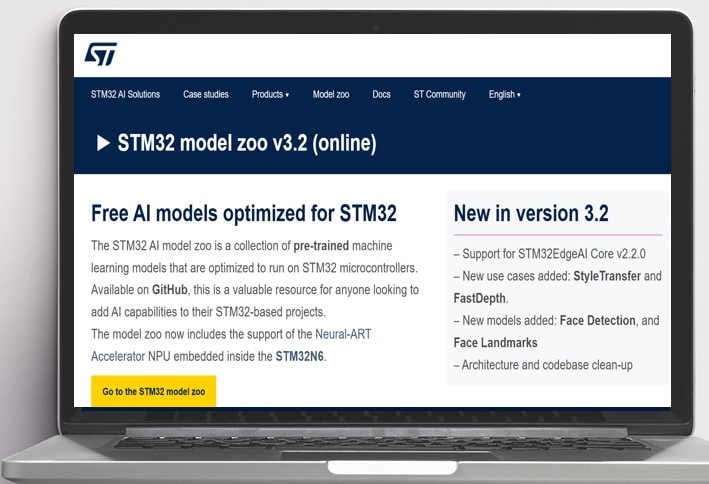The width and height of the screenshot is (709, 484).
Task: Select Model zoo in the navigation bar
Action: click(x=331, y=95)
